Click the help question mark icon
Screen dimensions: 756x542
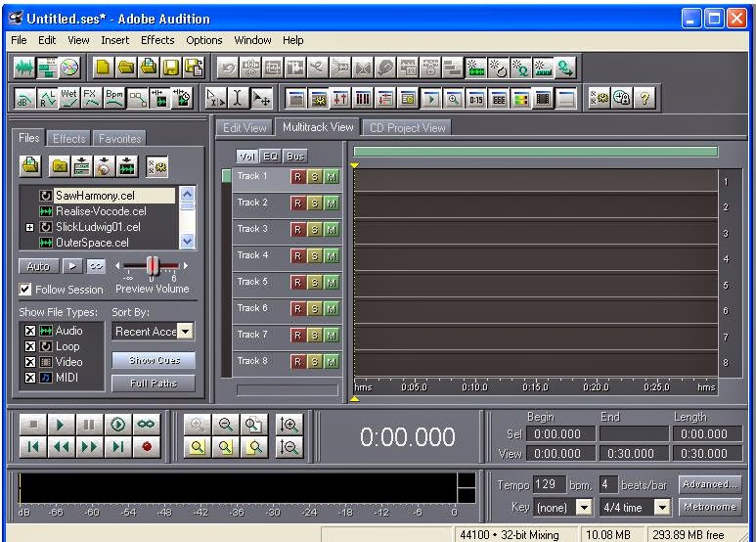pos(645,98)
